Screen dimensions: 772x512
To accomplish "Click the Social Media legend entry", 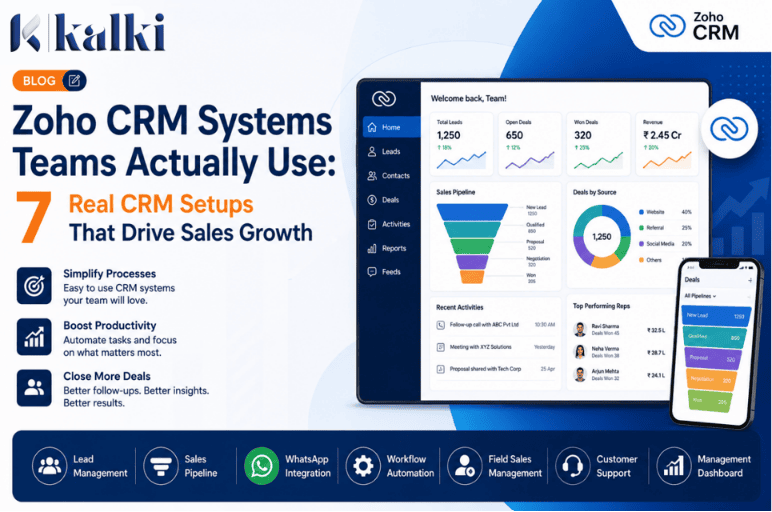I will click(665, 244).
